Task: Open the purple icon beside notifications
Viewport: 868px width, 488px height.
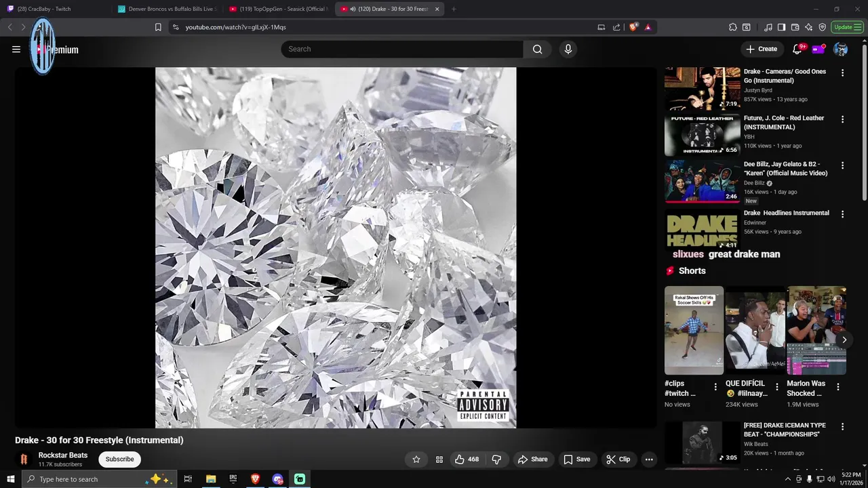Action: (818, 49)
